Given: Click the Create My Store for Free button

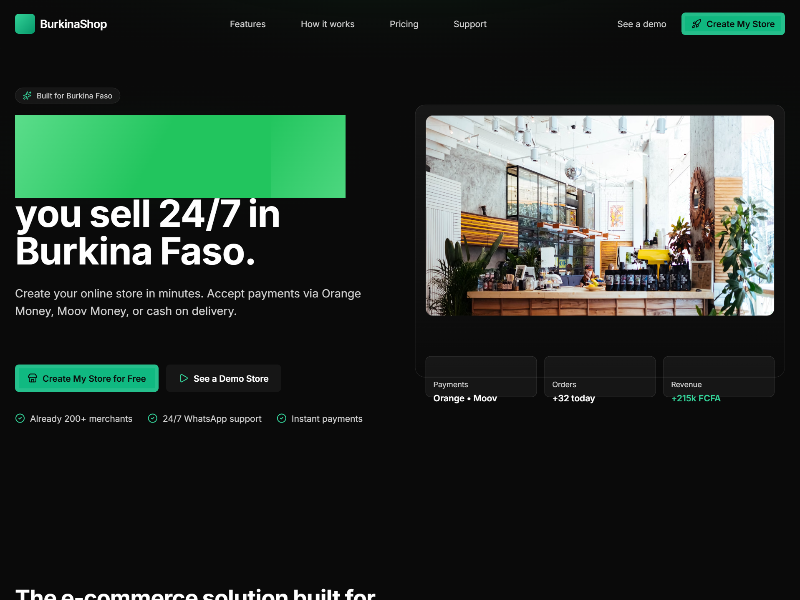Looking at the screenshot, I should tap(86, 378).
